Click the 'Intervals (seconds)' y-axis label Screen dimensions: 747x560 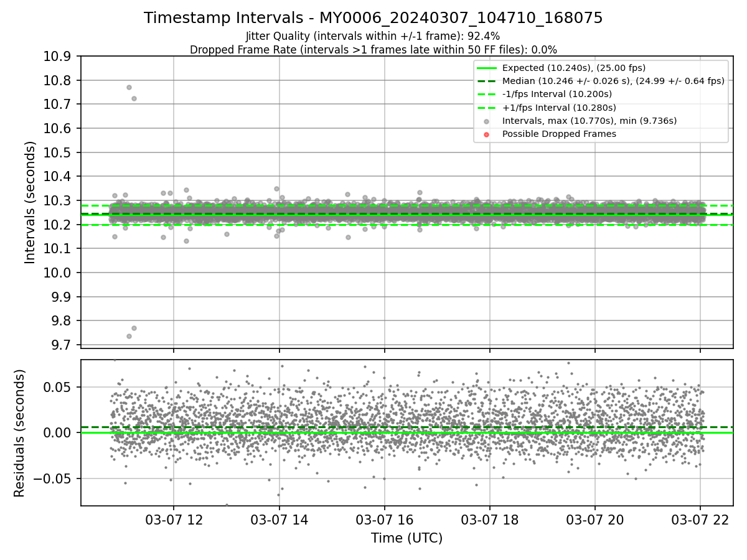coord(31,202)
